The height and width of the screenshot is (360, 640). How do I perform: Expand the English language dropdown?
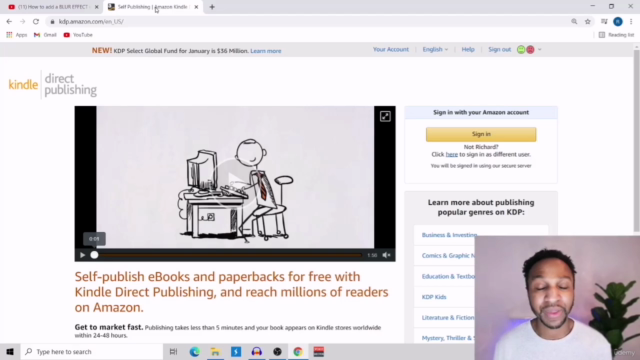435,49
